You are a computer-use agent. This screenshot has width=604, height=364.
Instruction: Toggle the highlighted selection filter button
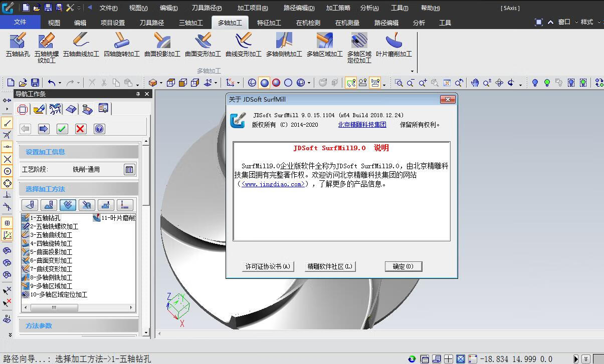(350, 83)
